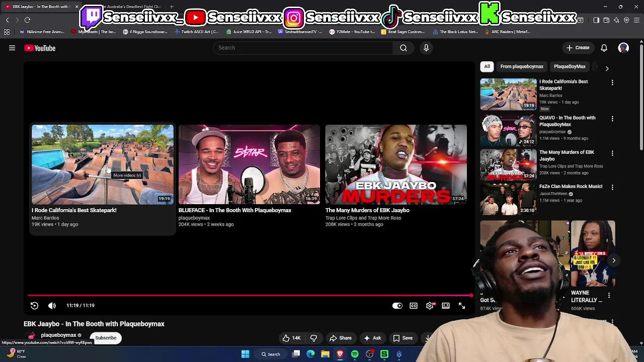This screenshot has width=644, height=362.
Task: Open the player settings gear
Action: 430,306
